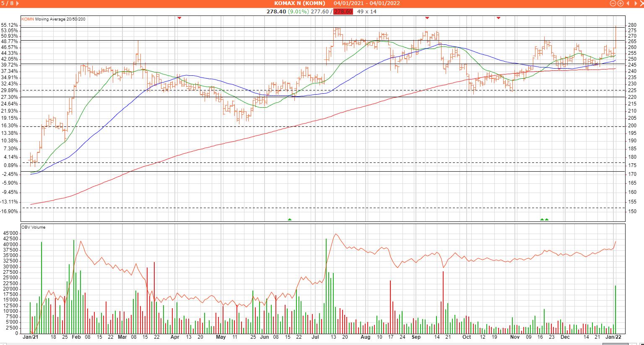
Task: Click the orange KOMN symbol legend label
Action: click(28, 19)
